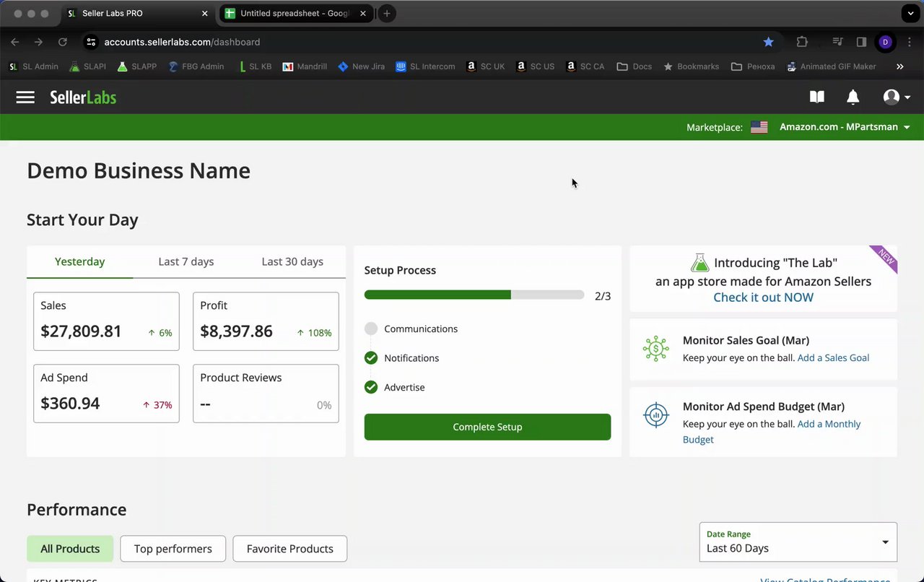Click the Add a Monthly Budget link

pyautogui.click(x=772, y=432)
